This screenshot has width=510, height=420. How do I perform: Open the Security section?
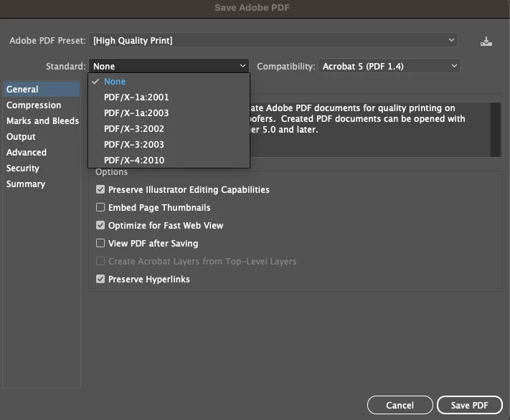42,168
